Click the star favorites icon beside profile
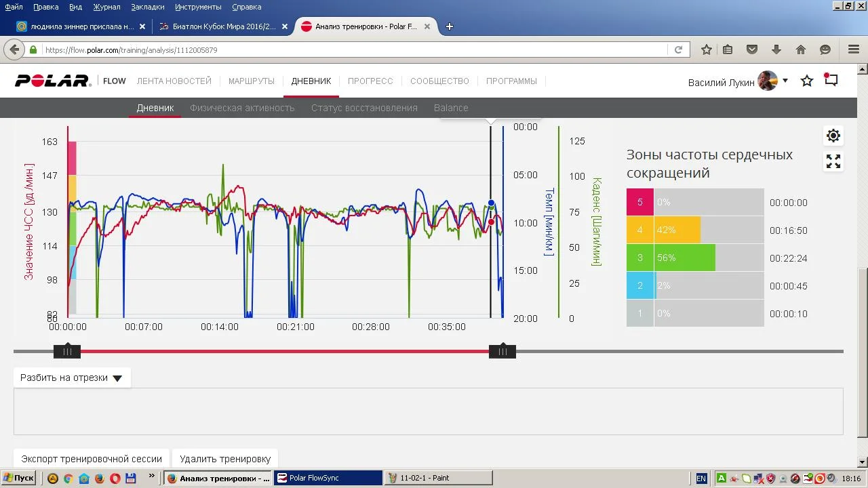This screenshot has width=868, height=488. [x=807, y=81]
